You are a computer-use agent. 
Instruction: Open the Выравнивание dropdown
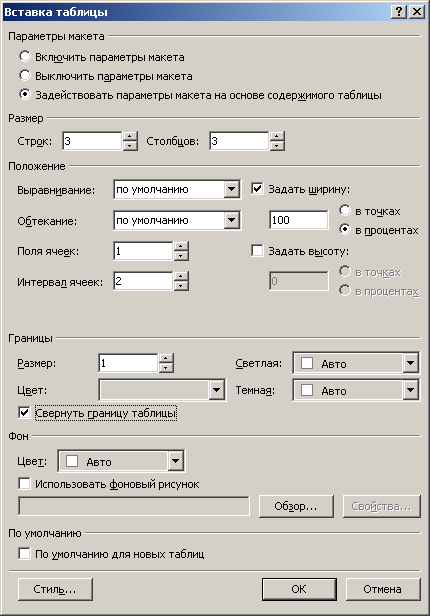[232, 189]
